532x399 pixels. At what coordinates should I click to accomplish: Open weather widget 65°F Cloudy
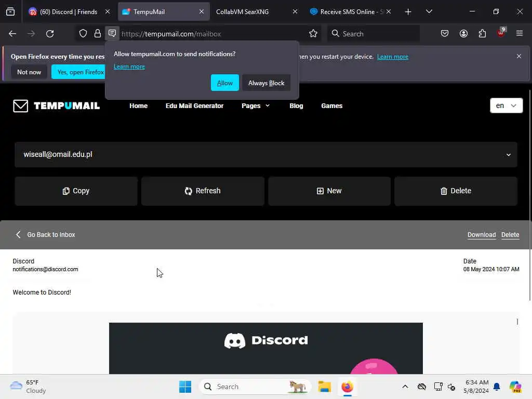28,387
